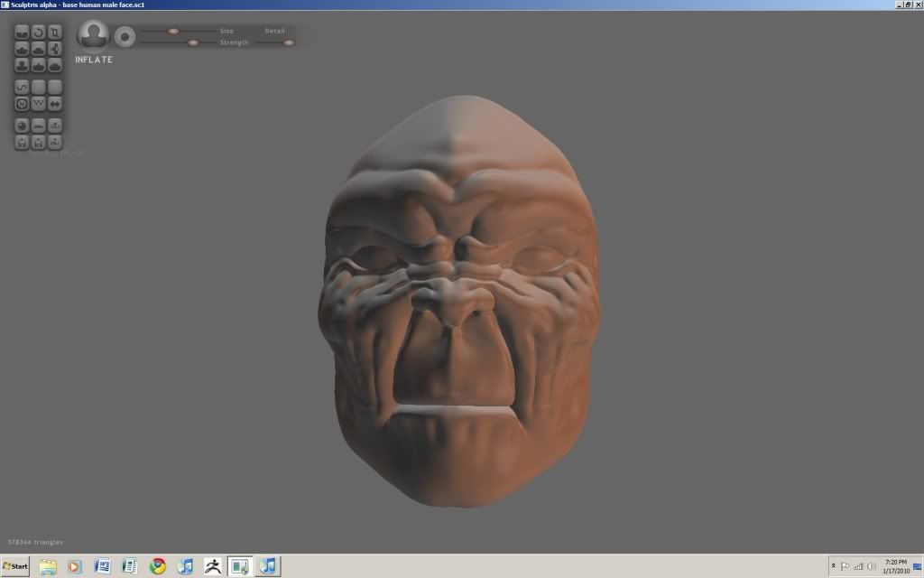
Task: Select the Flatten sculpting tool
Action: coord(38,49)
